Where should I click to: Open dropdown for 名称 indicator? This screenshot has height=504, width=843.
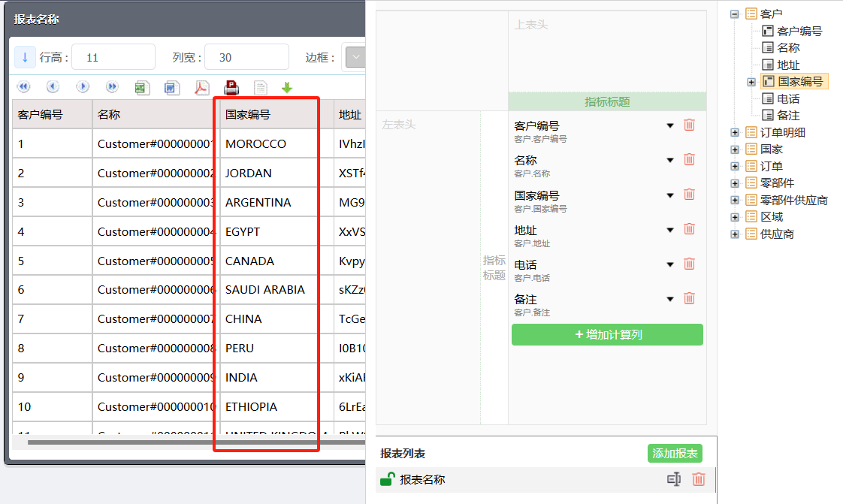pyautogui.click(x=670, y=160)
